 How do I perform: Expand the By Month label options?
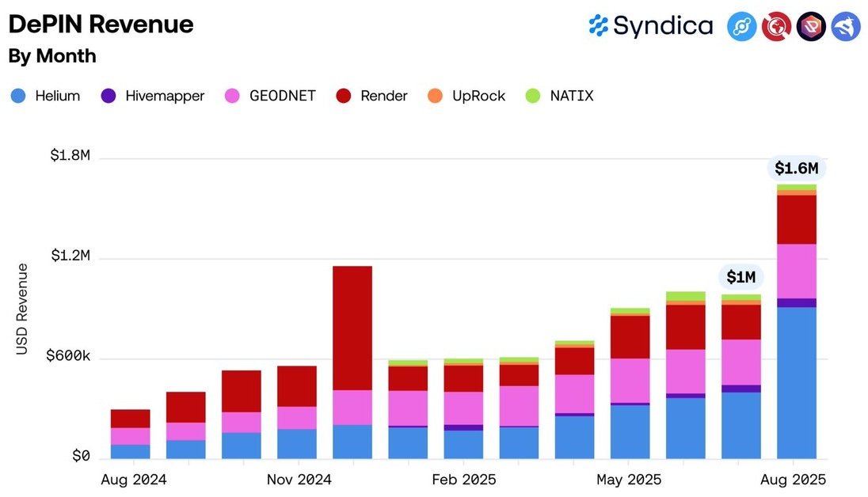[51, 56]
